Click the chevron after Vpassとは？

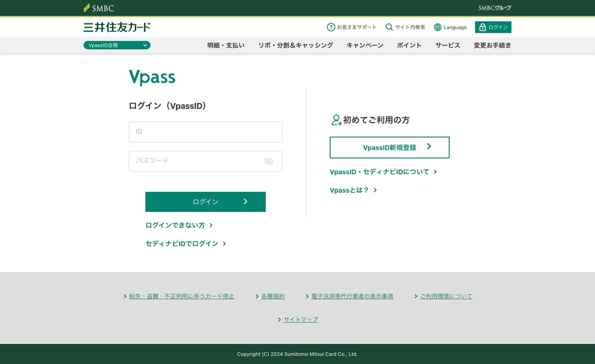[x=375, y=190]
